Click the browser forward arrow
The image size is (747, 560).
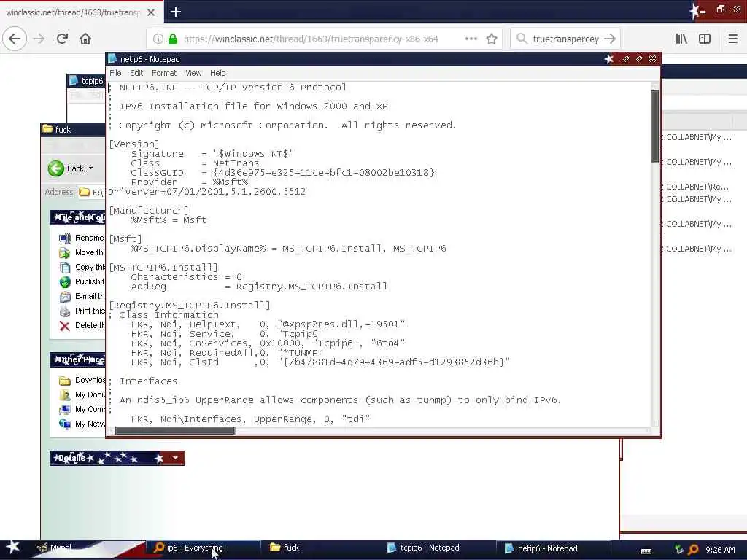coord(39,39)
